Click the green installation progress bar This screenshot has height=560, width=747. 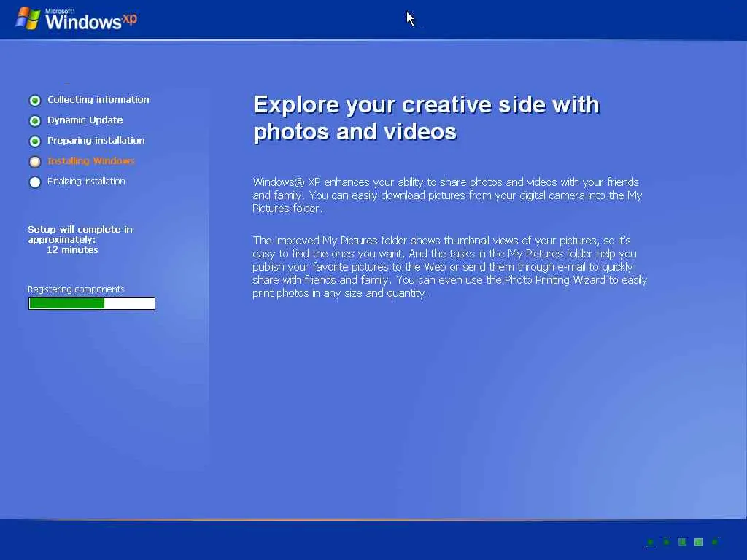point(92,303)
